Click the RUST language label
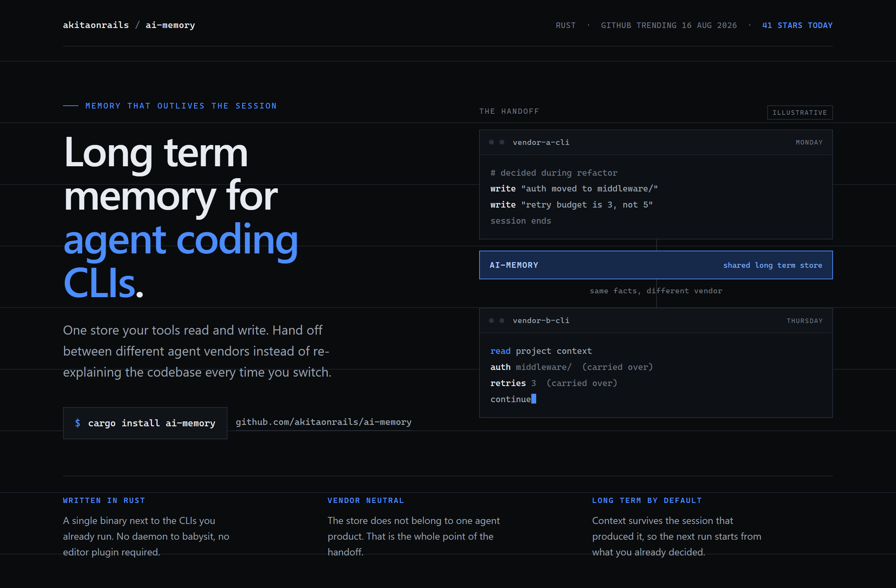The width and height of the screenshot is (896, 588). 566,25
